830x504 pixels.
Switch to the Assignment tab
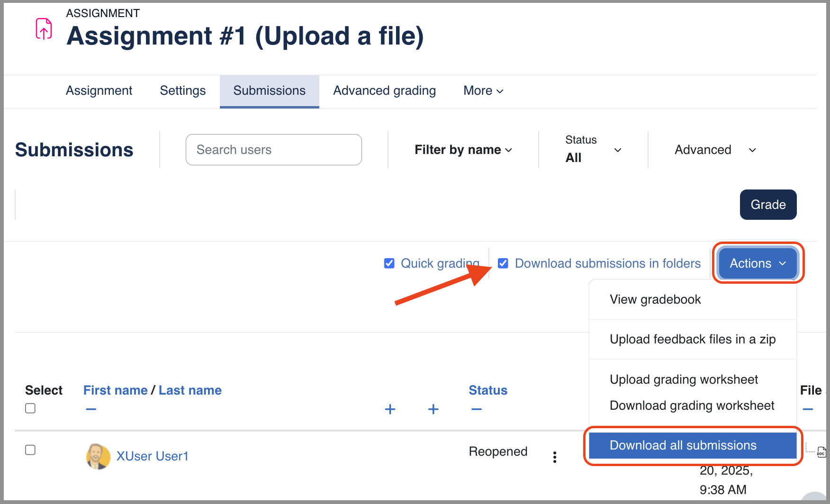click(99, 90)
